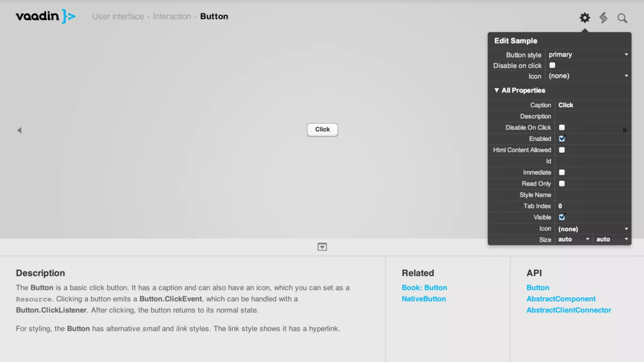Open the NativeButton related link
The image size is (644, 362).
[424, 299]
